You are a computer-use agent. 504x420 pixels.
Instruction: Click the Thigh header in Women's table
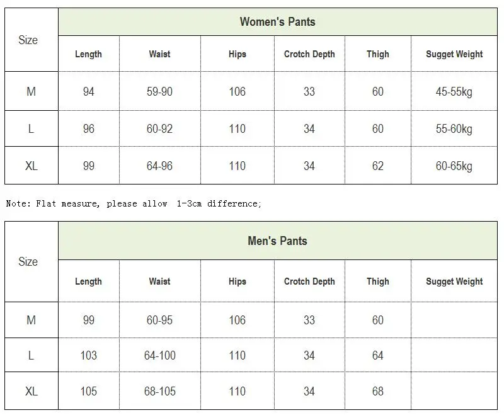click(377, 54)
